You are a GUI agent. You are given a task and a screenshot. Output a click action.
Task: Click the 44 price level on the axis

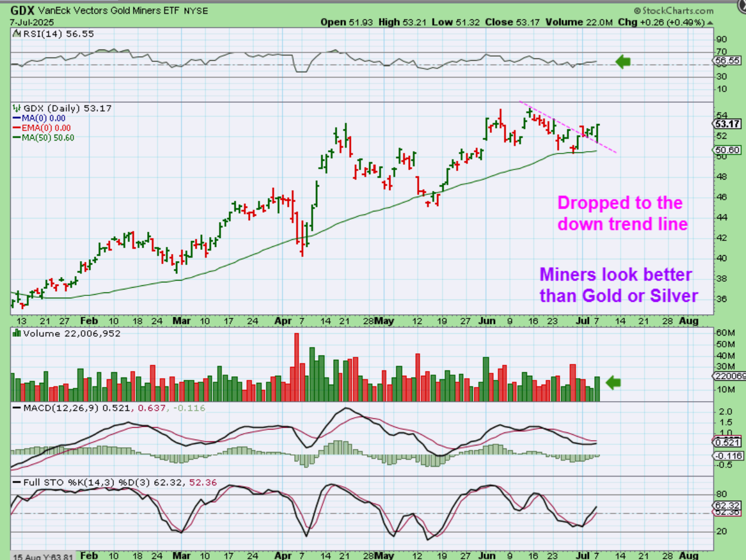click(x=721, y=217)
